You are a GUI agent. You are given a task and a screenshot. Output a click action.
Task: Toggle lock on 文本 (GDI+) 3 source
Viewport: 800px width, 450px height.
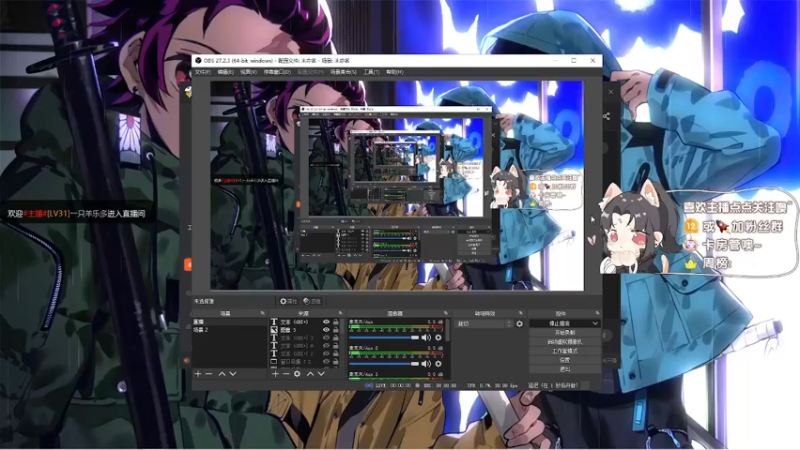tap(336, 338)
